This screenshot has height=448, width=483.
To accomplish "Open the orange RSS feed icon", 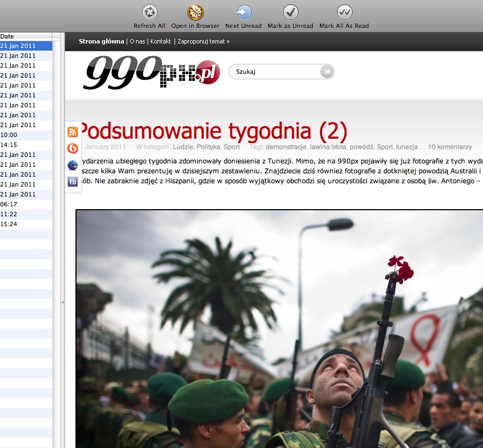I will tap(73, 132).
